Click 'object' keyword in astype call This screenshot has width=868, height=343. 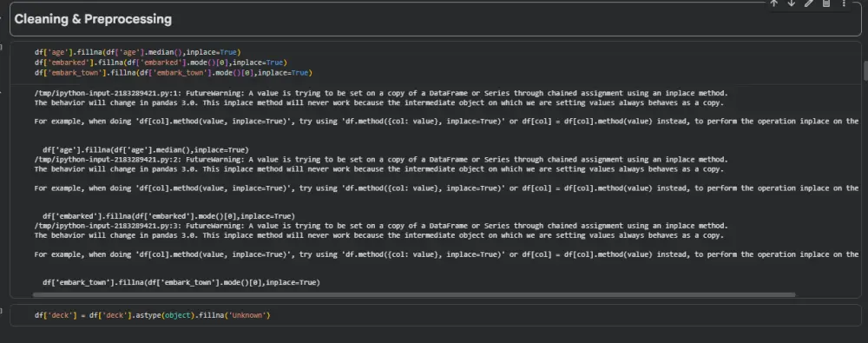[x=177, y=315]
